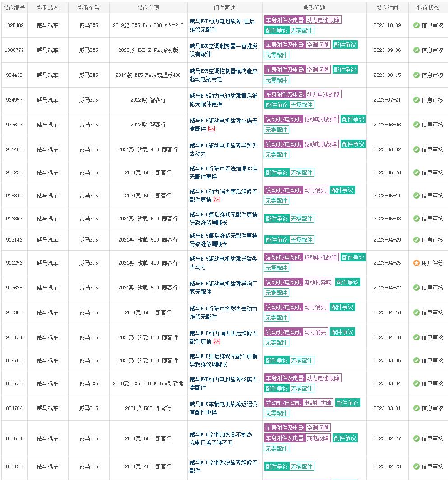Click complaint number 1025409

[x=14, y=25]
